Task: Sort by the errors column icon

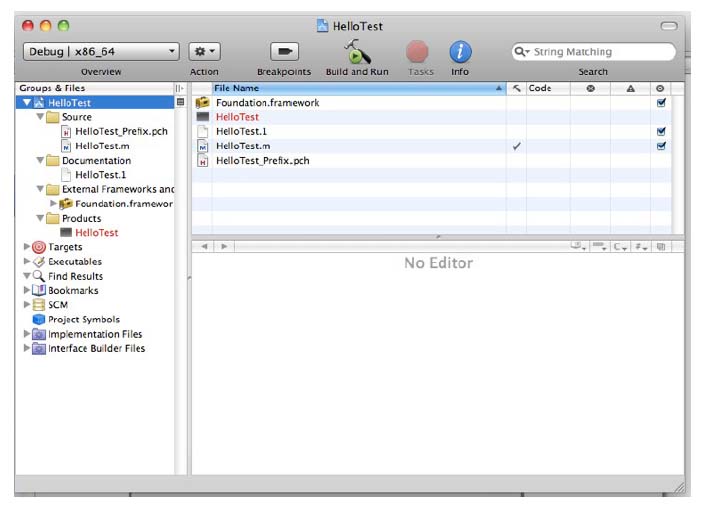Action: (x=590, y=88)
